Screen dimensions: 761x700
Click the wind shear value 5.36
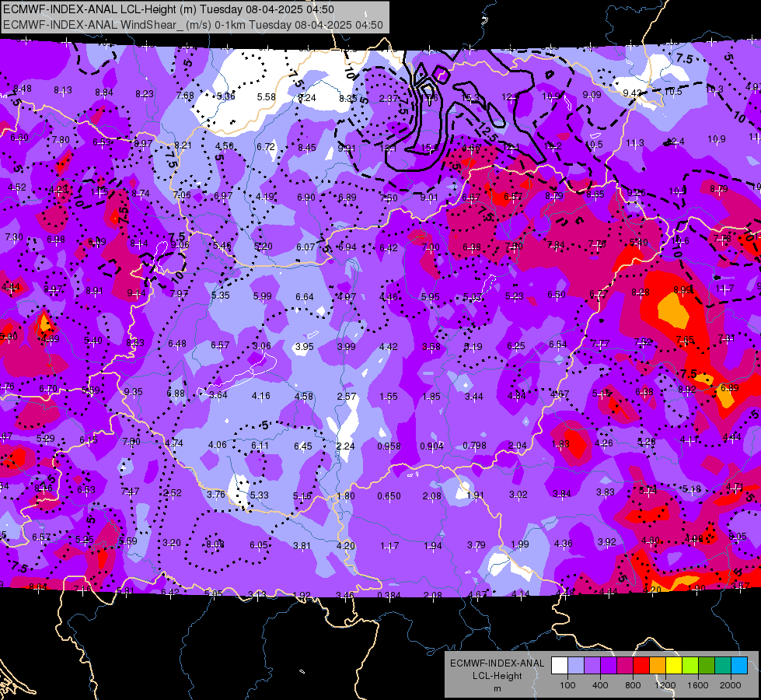click(x=225, y=96)
